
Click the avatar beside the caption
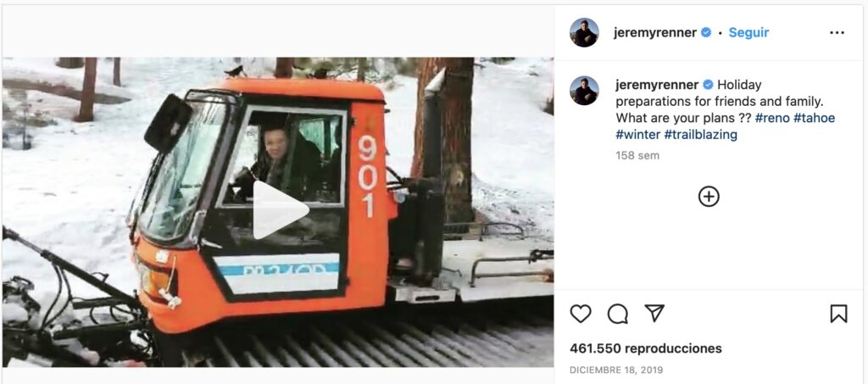point(584,91)
